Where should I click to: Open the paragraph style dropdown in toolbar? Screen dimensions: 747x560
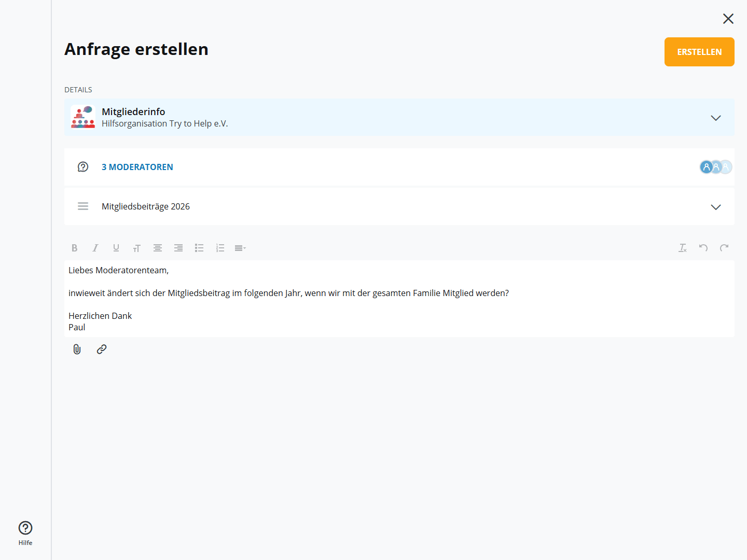tap(240, 248)
